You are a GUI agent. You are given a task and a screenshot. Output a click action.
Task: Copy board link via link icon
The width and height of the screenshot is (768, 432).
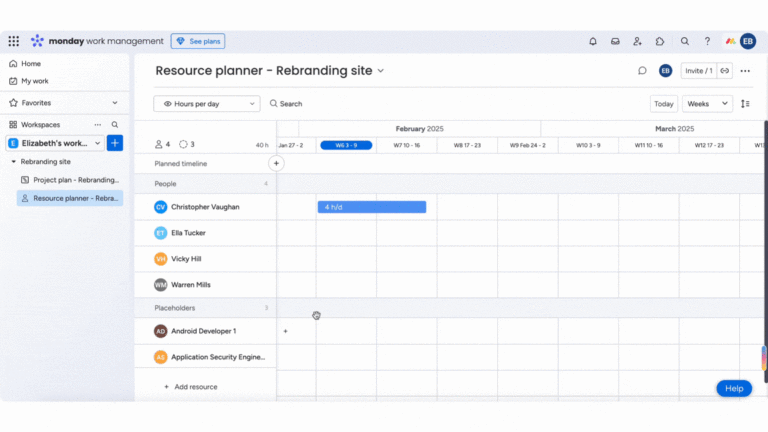click(725, 71)
